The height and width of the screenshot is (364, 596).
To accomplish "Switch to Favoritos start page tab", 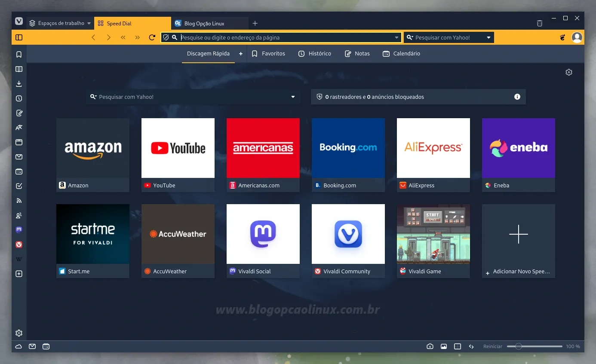I will click(x=268, y=54).
